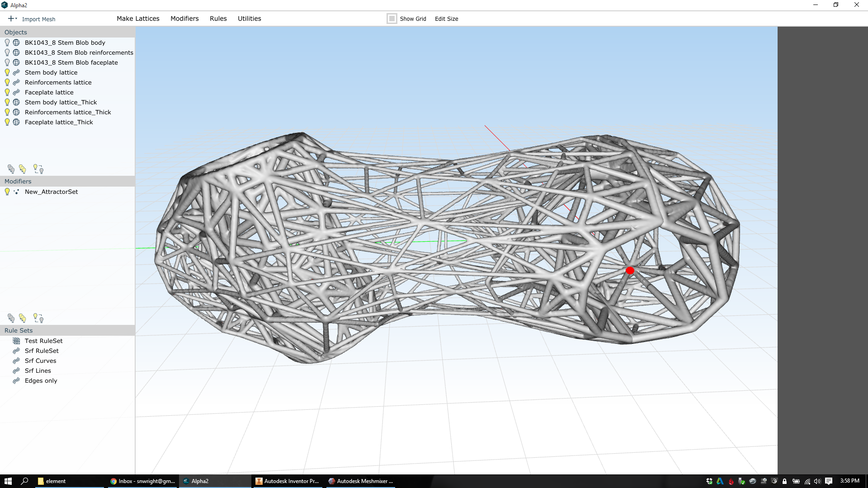Viewport: 868px width, 488px height.
Task: Click show-all yellow bulbs icon in Modifiers panel
Action: 23,318
